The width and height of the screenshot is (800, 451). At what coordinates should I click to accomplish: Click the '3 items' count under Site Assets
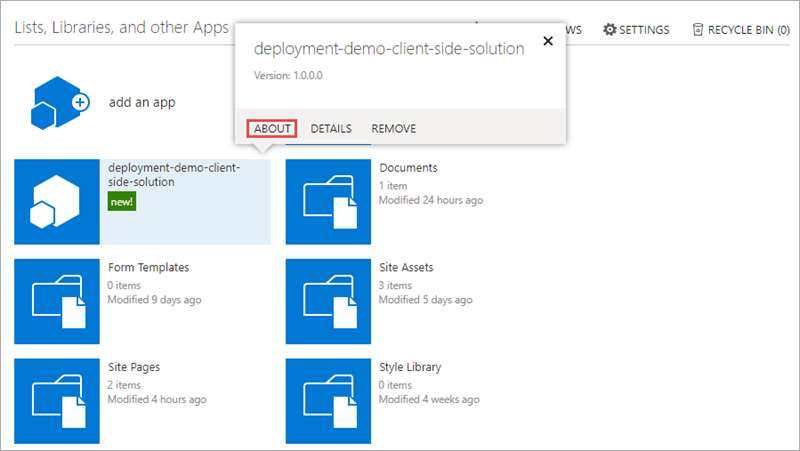pos(395,286)
